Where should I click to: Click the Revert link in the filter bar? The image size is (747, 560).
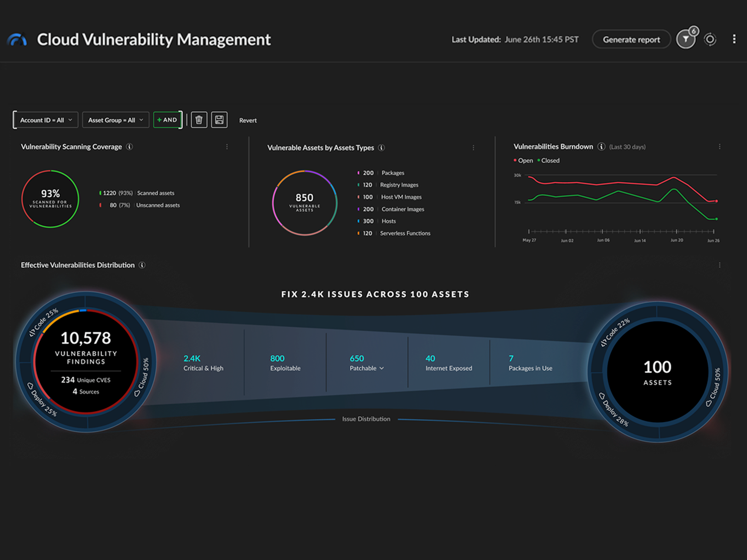[247, 120]
